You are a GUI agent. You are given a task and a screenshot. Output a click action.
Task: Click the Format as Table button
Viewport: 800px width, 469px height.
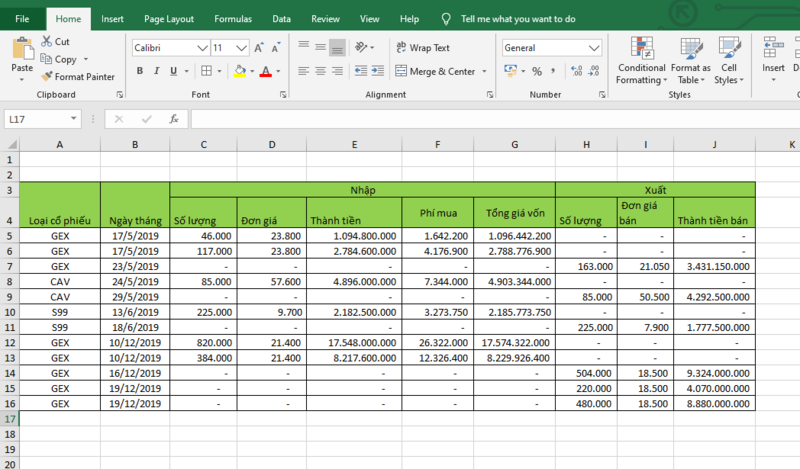tap(690, 60)
